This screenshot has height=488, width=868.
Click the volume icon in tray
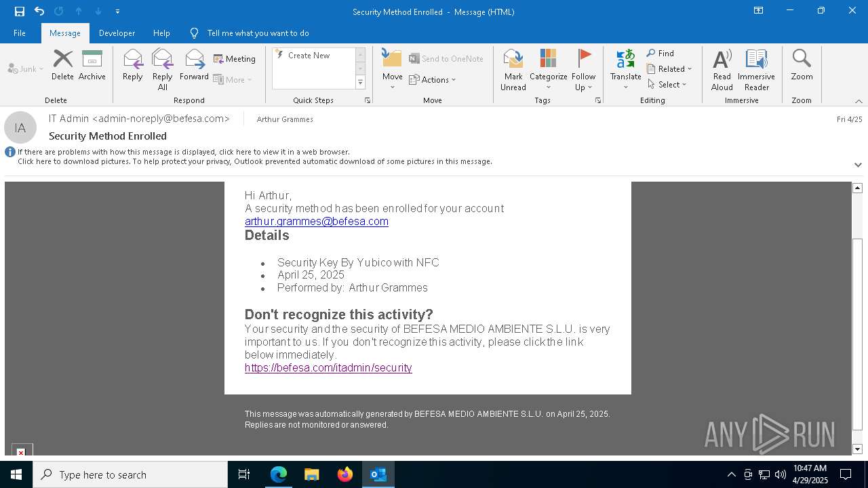coord(781,474)
